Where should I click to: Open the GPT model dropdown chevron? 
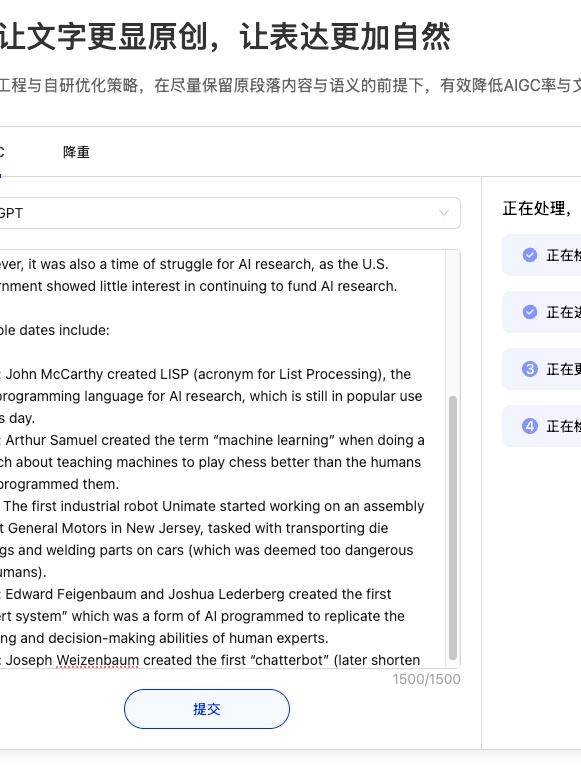444,213
